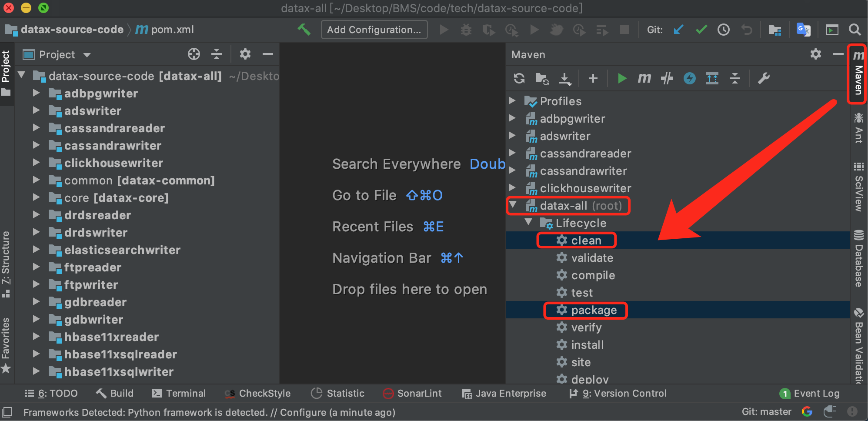
Task: Open Database tool window tab
Action: click(x=858, y=258)
